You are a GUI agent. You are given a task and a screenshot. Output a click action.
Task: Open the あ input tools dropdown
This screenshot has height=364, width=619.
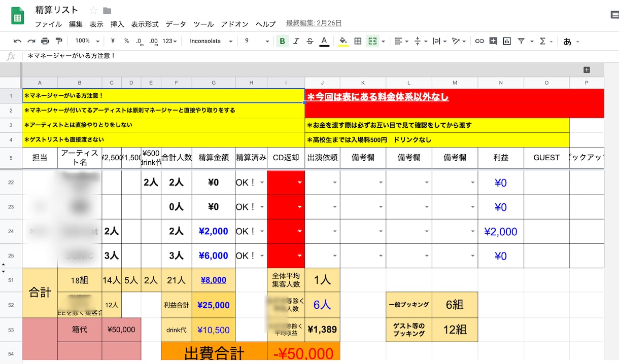[571, 41]
